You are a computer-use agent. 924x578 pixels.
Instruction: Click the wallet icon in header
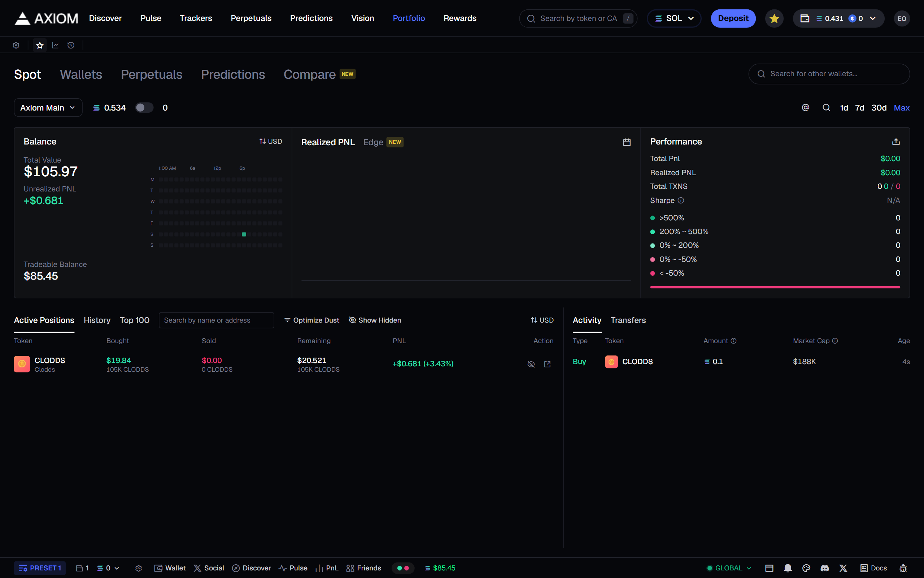pos(805,18)
